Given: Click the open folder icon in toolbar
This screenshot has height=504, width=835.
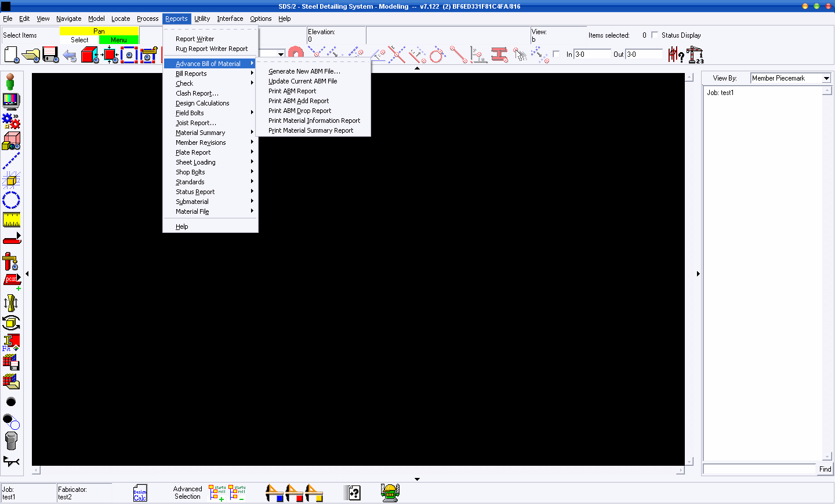Looking at the screenshot, I should point(31,55).
